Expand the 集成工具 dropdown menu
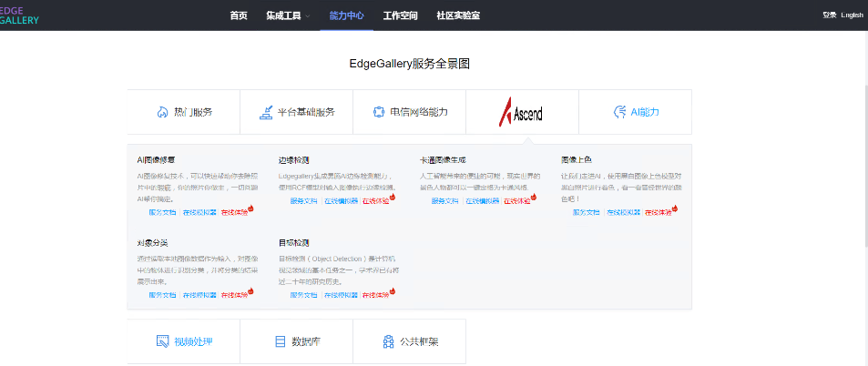The width and height of the screenshot is (868, 366). (x=288, y=15)
